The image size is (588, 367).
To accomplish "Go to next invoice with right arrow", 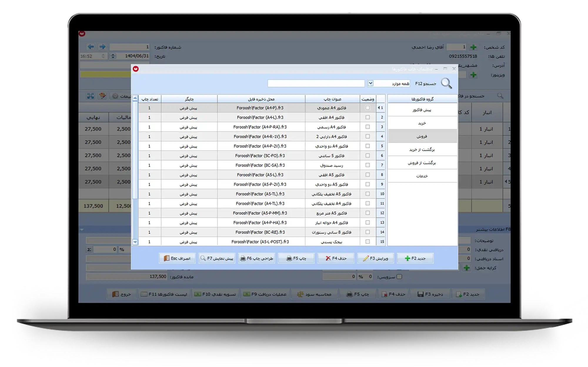I will 102,47.
